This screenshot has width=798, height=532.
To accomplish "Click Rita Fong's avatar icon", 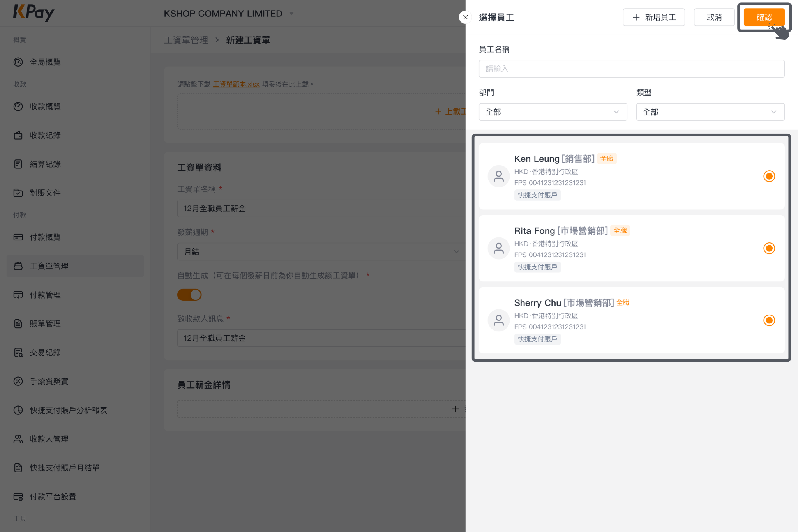I will click(499, 249).
